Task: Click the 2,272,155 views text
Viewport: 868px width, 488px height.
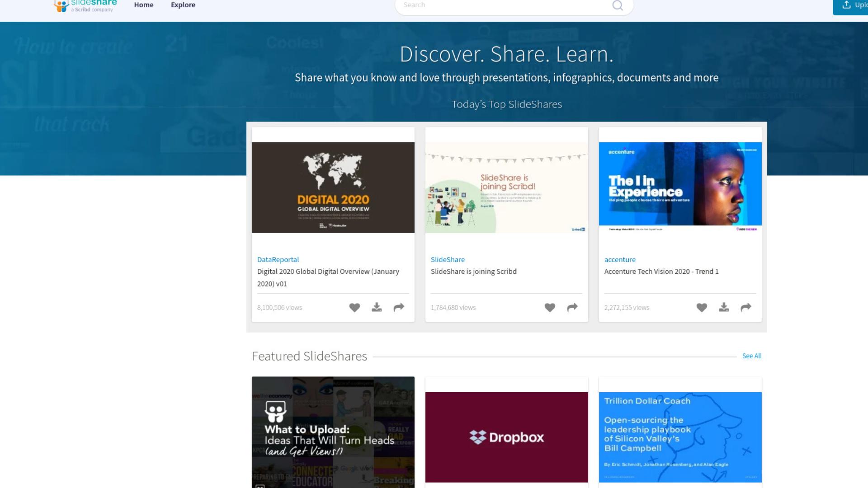Action: (627, 308)
